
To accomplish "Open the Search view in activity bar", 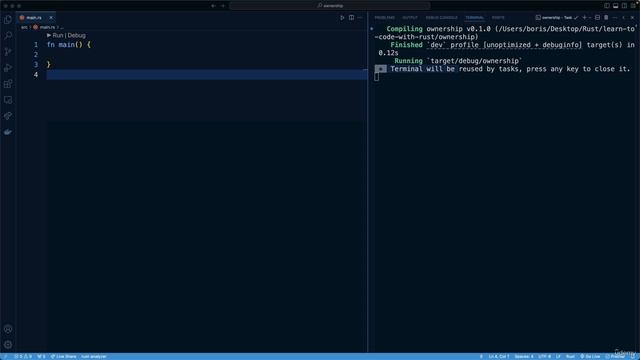I will click(x=8, y=36).
